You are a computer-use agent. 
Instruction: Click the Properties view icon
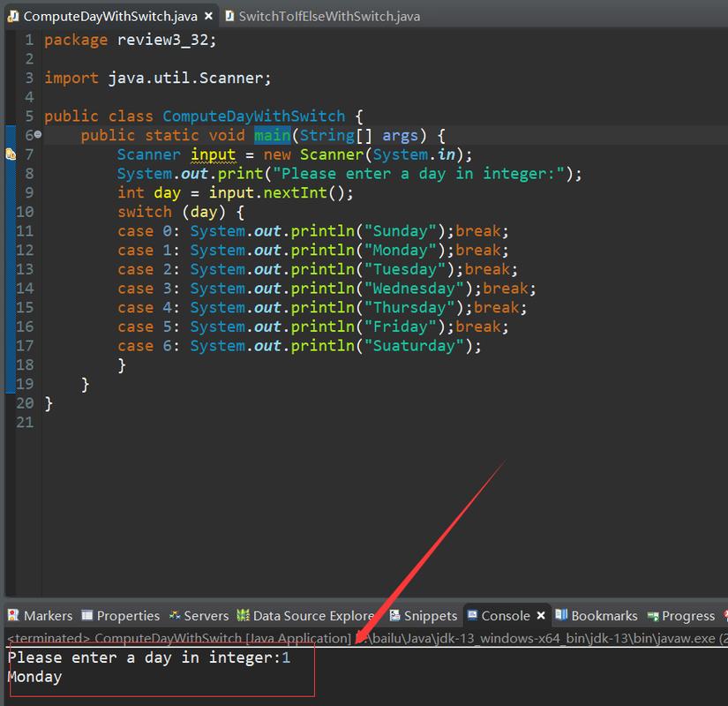86,615
